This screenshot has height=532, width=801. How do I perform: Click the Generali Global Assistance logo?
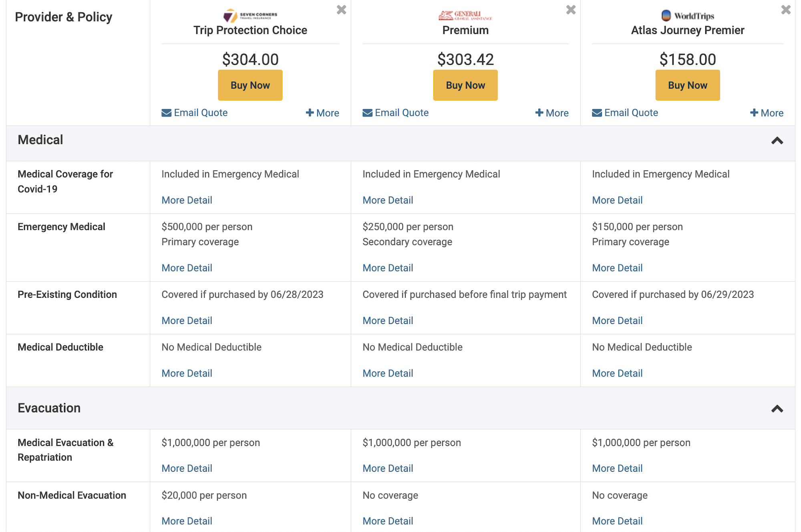465,15
